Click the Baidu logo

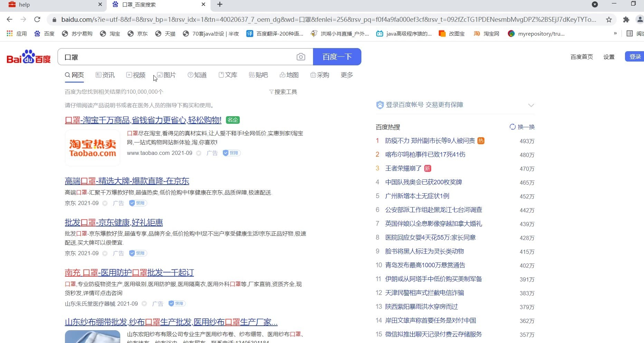[x=29, y=57]
